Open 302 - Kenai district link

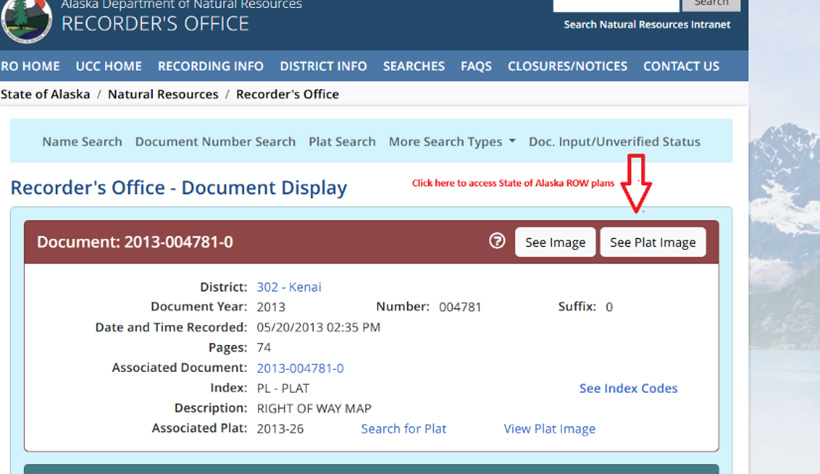coord(289,287)
